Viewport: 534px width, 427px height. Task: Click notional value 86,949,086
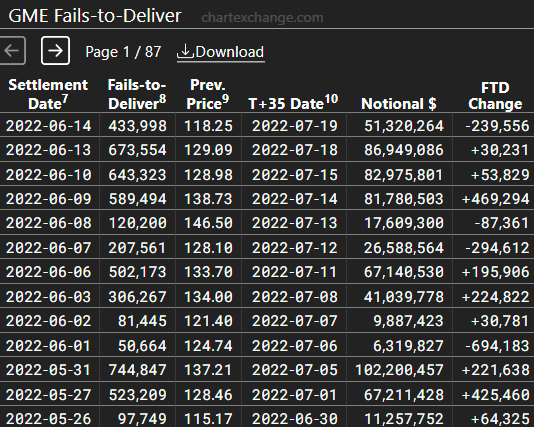coord(404,150)
